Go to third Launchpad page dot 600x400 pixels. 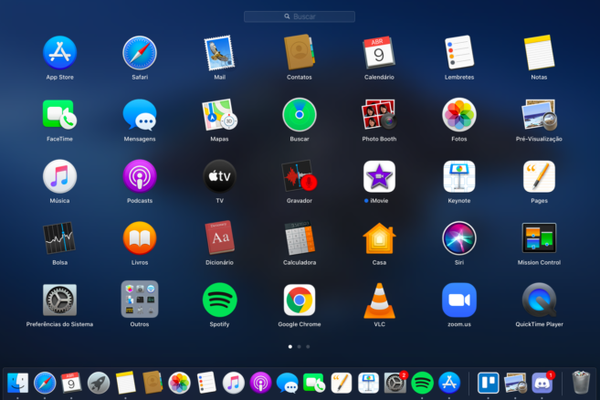pyautogui.click(x=308, y=346)
